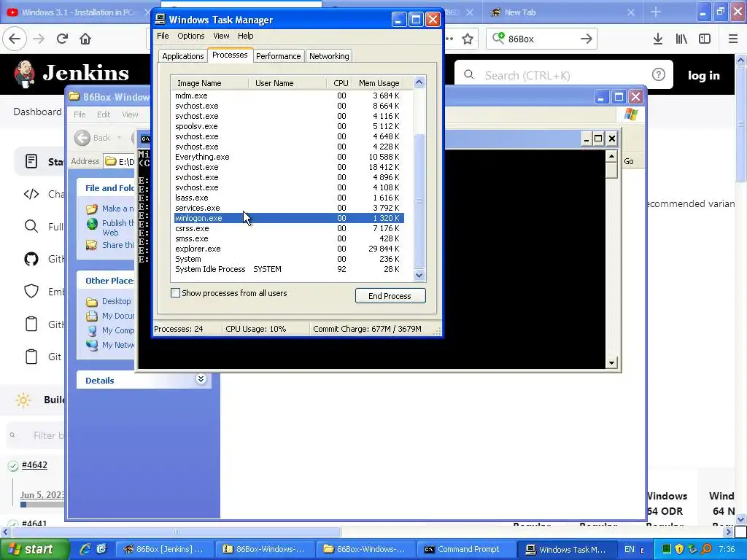Open the Firefox hamburger menu
The height and width of the screenshot is (560, 747).
pos(733,39)
